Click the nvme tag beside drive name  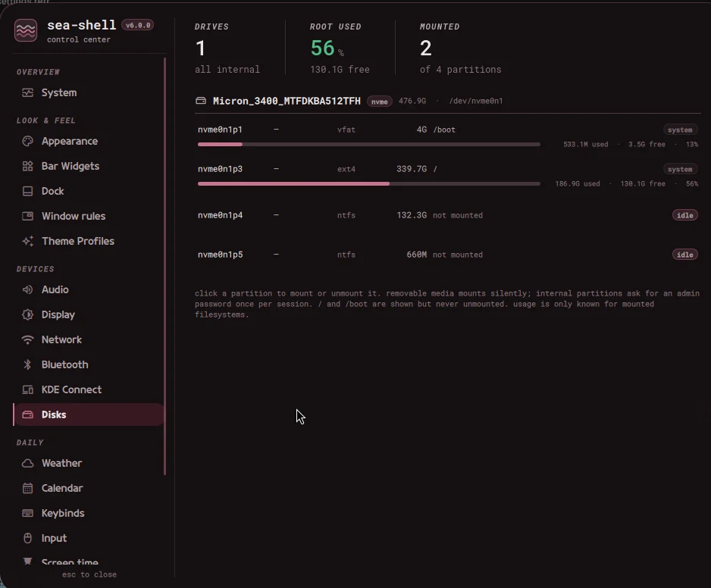[x=380, y=102]
